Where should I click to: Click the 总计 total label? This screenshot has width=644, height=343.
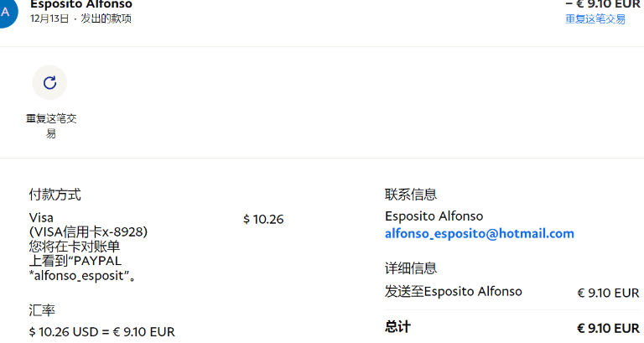tap(397, 327)
